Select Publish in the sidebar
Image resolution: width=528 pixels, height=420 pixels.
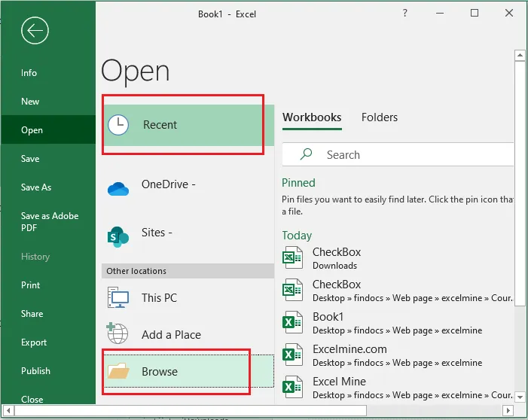(x=48, y=371)
